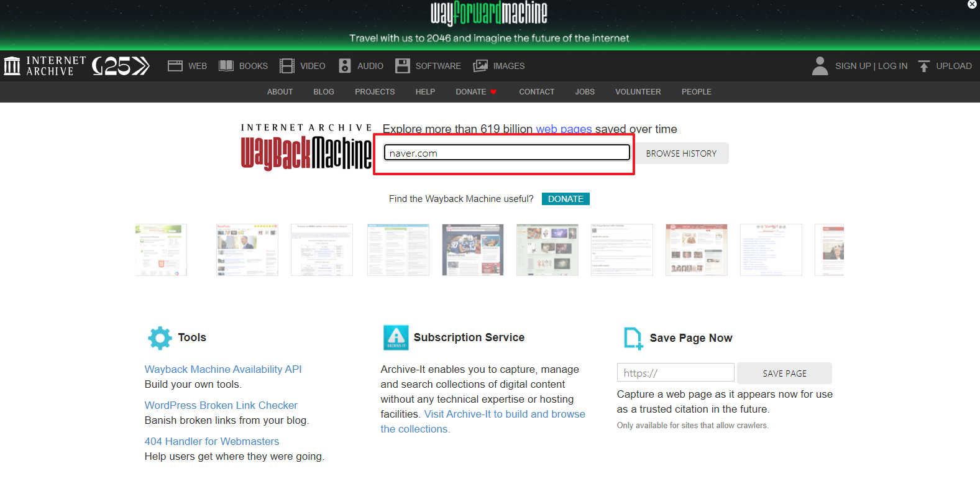Go to the ABOUT page
The height and width of the screenshot is (481, 980).
(280, 92)
